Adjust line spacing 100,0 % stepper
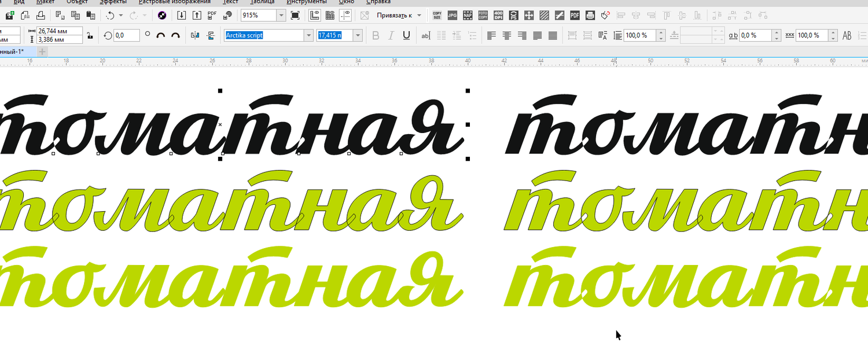This screenshot has height=350, width=868. (x=661, y=35)
